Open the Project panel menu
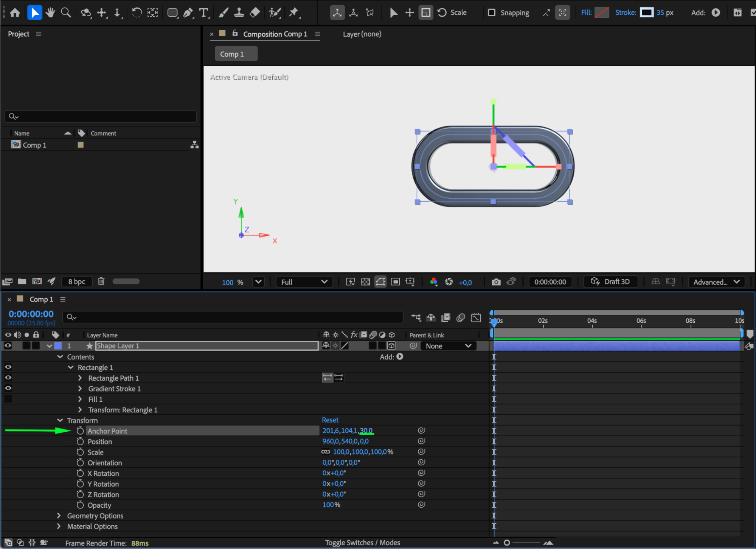This screenshot has height=549, width=756. 39,34
